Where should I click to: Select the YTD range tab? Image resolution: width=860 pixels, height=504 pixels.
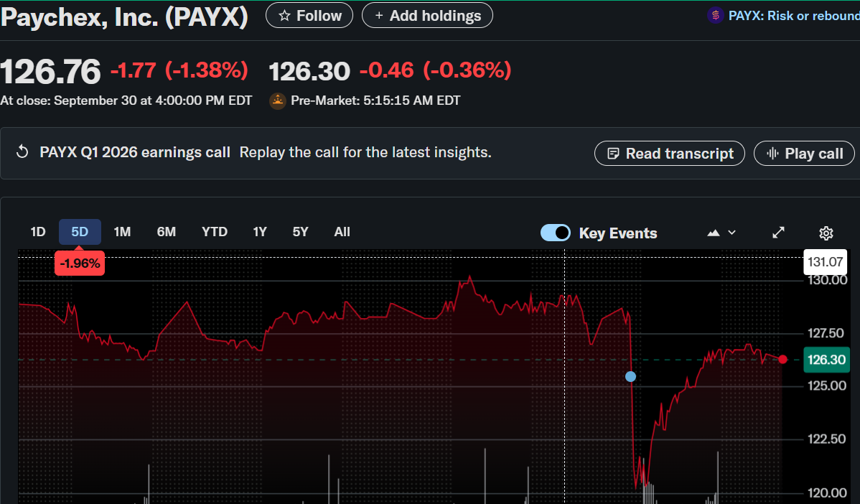215,232
